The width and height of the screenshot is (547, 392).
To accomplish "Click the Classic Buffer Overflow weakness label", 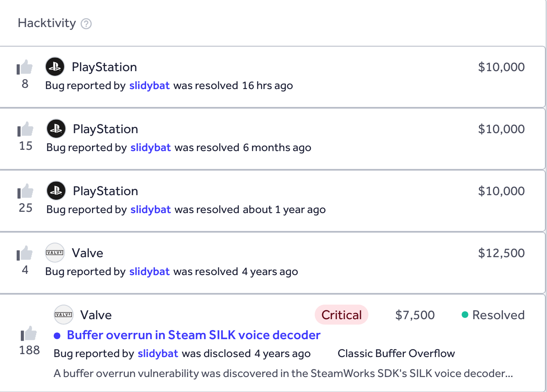I will click(x=396, y=354).
